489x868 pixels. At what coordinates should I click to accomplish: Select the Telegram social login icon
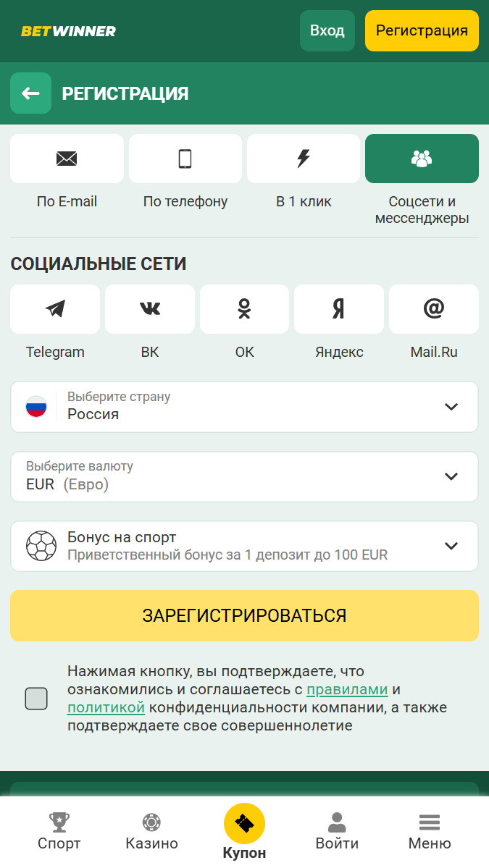click(54, 308)
